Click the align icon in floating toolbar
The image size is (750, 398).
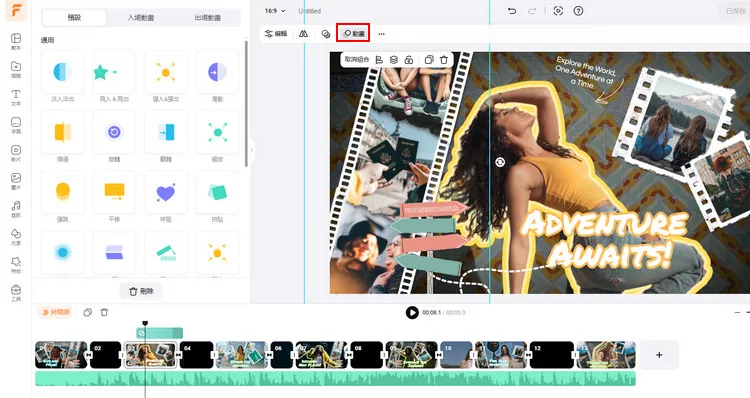point(379,60)
